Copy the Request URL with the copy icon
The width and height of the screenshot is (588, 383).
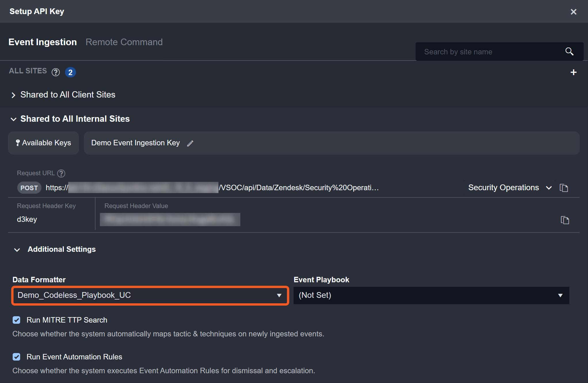click(564, 188)
